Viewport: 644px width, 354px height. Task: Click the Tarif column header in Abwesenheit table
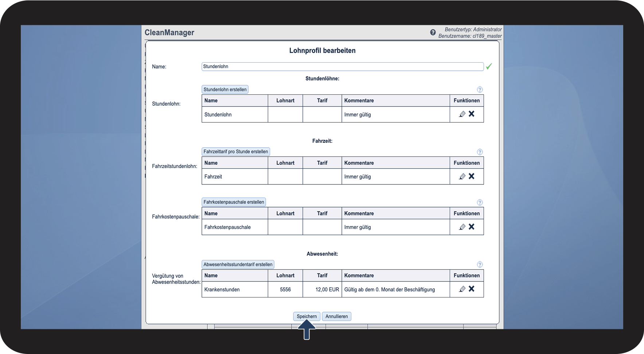point(322,276)
